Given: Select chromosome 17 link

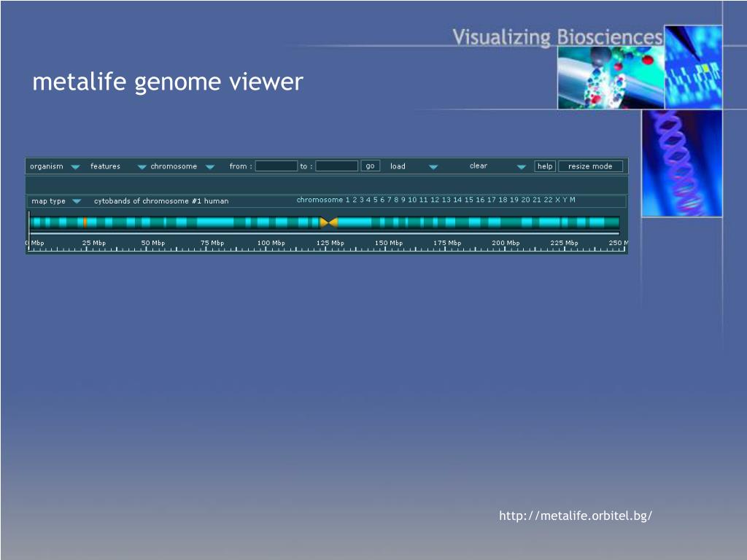Looking at the screenshot, I should click(x=491, y=200).
